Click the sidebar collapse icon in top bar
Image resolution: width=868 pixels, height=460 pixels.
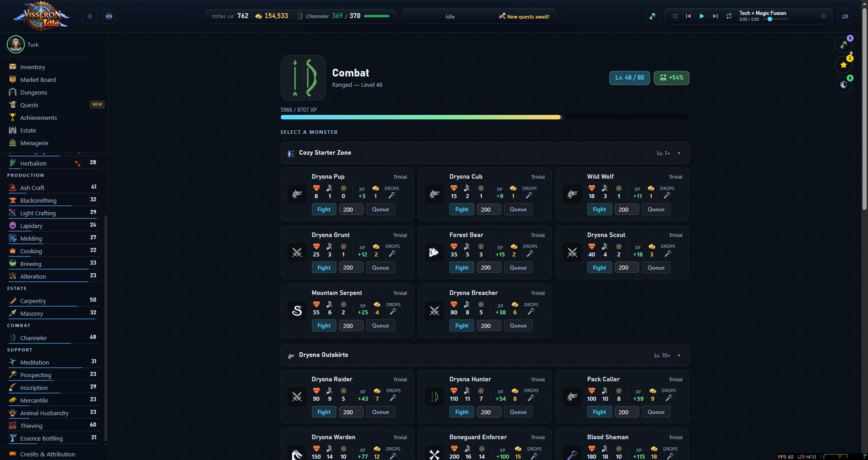click(90, 16)
